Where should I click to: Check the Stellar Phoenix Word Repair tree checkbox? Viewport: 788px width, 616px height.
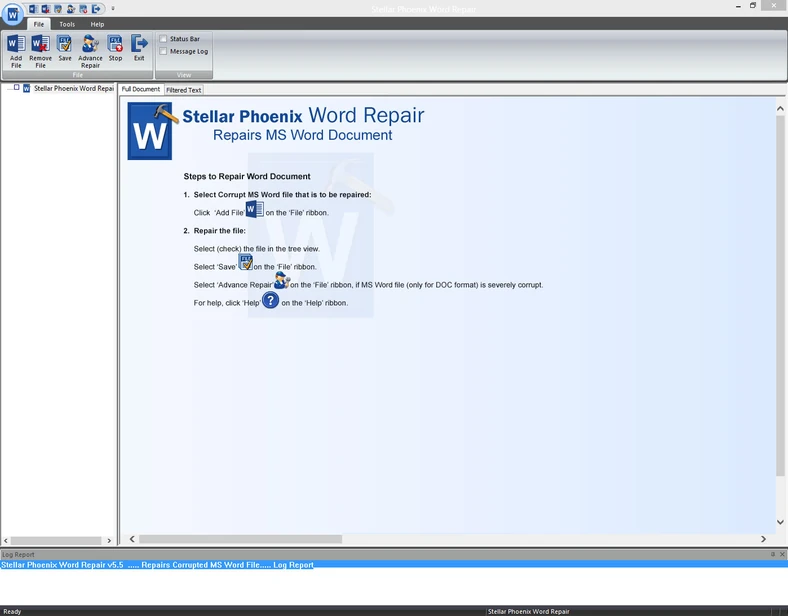point(17,87)
